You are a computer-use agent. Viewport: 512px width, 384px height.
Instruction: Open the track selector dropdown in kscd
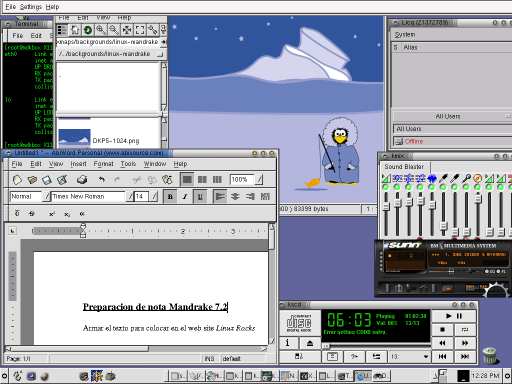pos(409,357)
